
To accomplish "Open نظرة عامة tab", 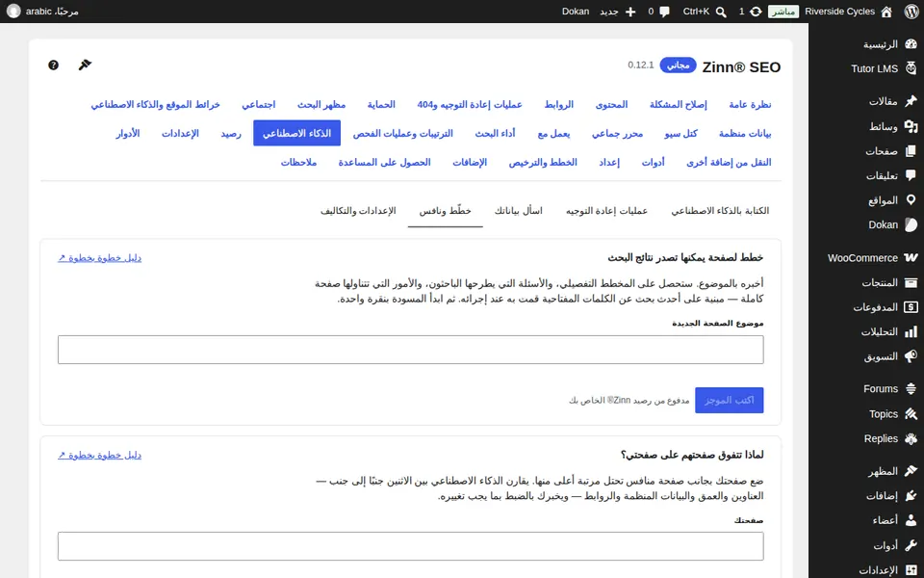I will [750, 104].
